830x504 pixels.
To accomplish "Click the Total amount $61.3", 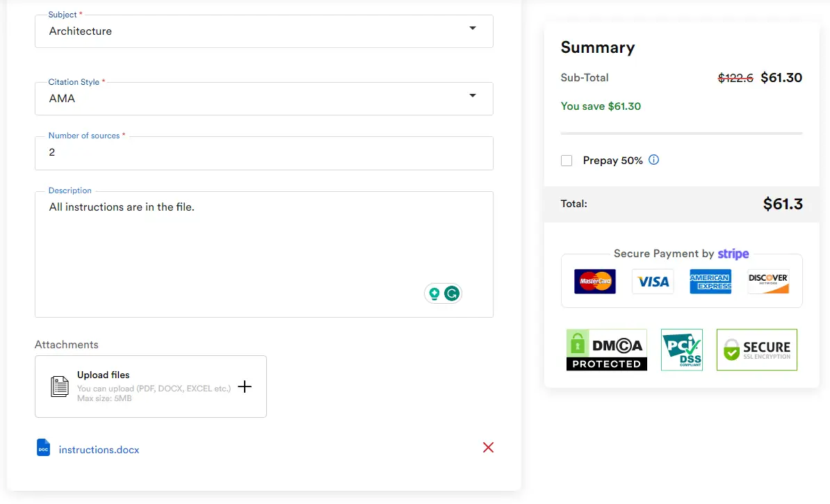I will (783, 204).
